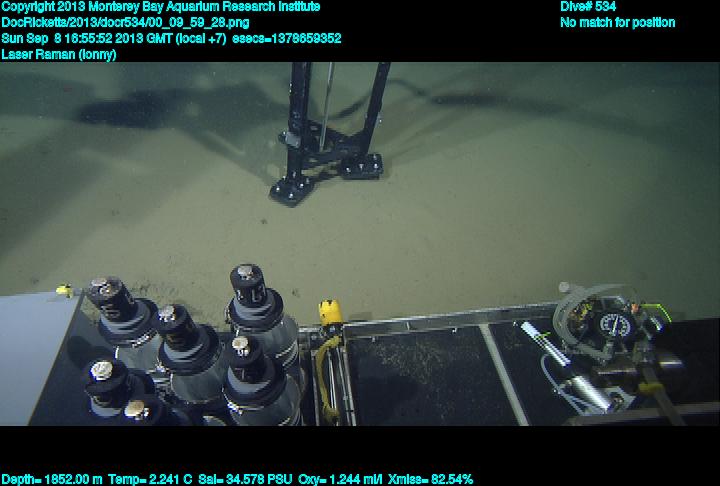
Task: Click the Xmiss= 82.54% reading
Action: click(x=430, y=480)
